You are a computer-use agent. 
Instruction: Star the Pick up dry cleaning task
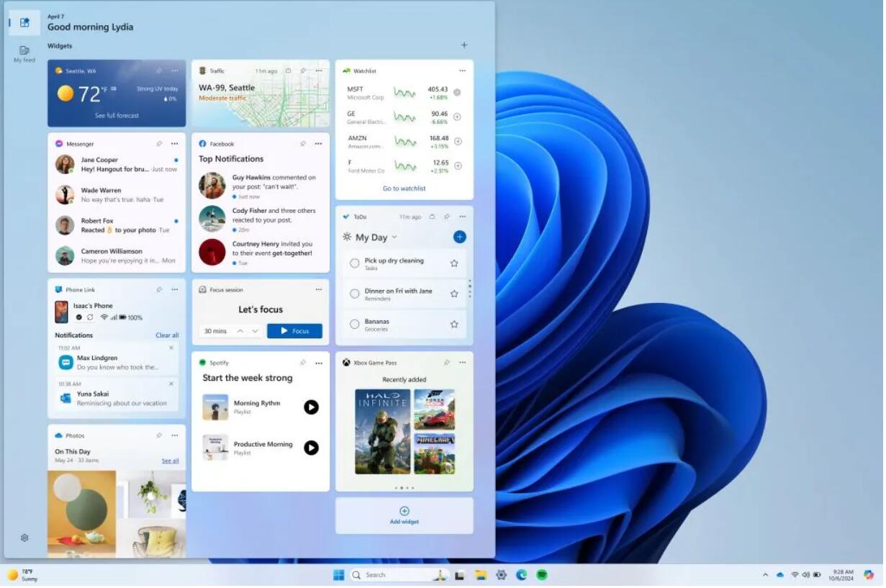[456, 264]
